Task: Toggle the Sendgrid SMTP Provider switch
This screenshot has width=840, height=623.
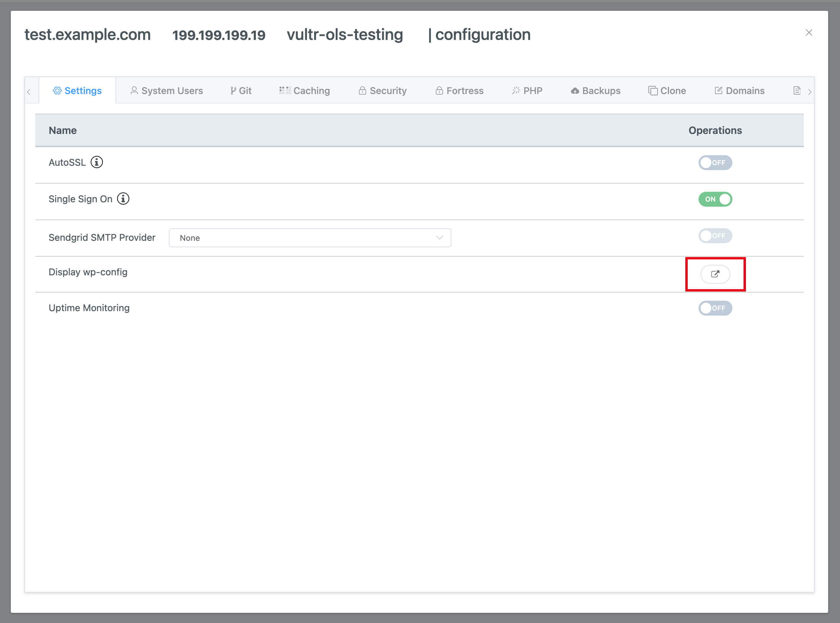Action: 715,236
